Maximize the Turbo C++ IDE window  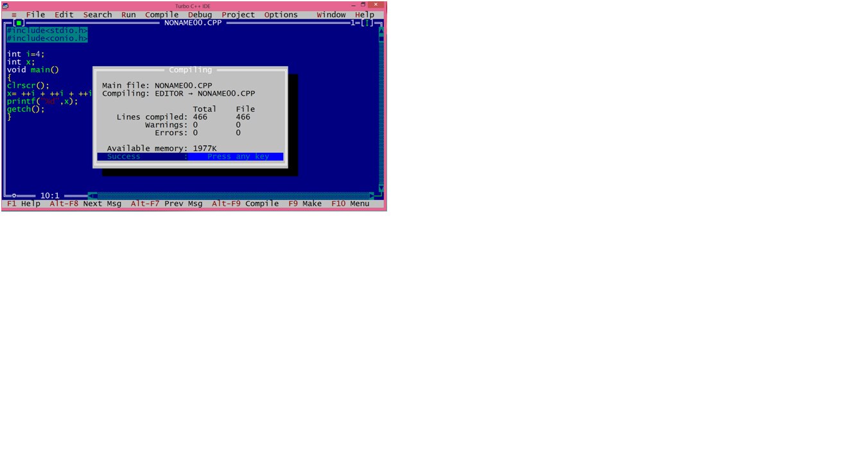[363, 5]
